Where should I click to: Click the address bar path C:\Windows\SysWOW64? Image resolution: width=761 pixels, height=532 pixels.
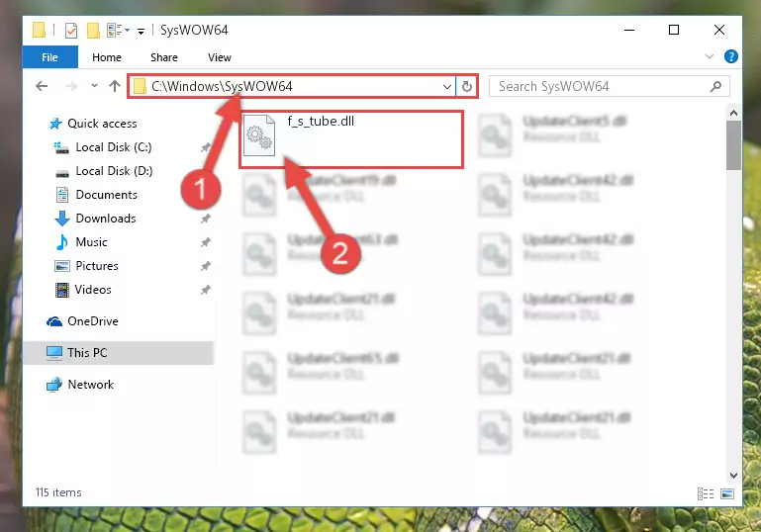pyautogui.click(x=222, y=86)
